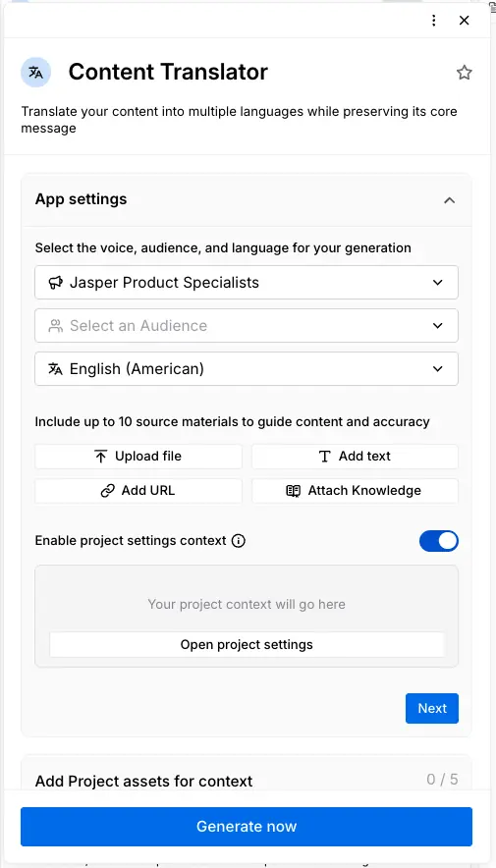This screenshot has height=868, width=496.
Task: Click the Attach Knowledge button
Action: pyautogui.click(x=355, y=491)
